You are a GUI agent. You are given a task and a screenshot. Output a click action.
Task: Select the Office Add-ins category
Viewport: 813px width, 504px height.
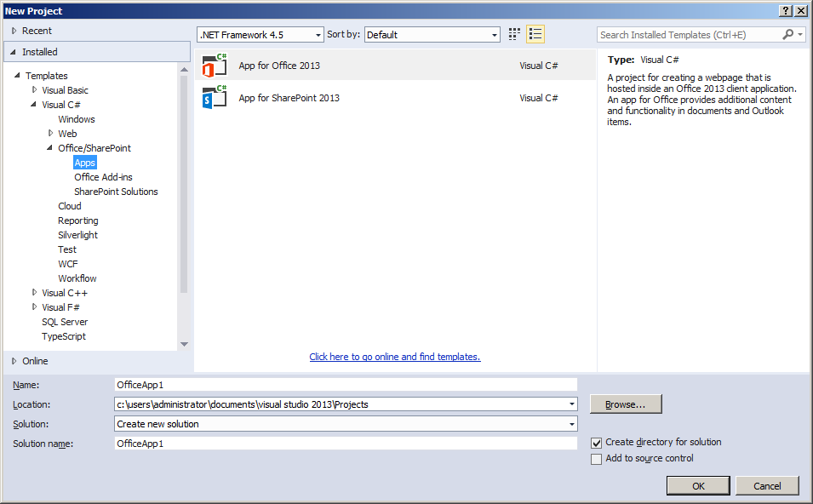pos(103,177)
